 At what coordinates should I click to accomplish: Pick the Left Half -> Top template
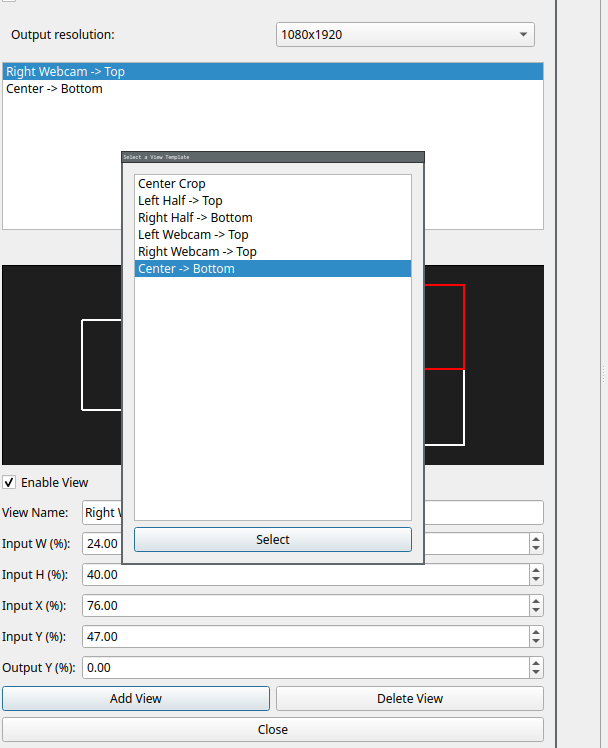point(180,201)
